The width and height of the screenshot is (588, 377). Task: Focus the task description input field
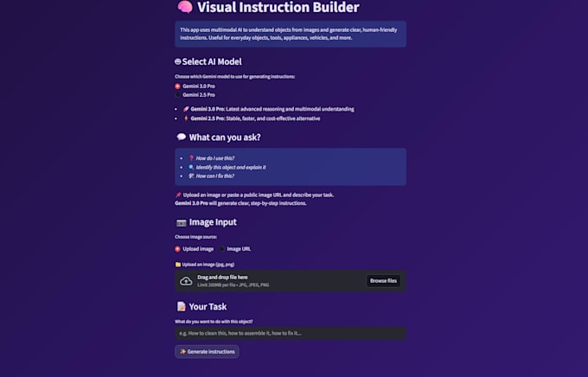[x=291, y=333]
